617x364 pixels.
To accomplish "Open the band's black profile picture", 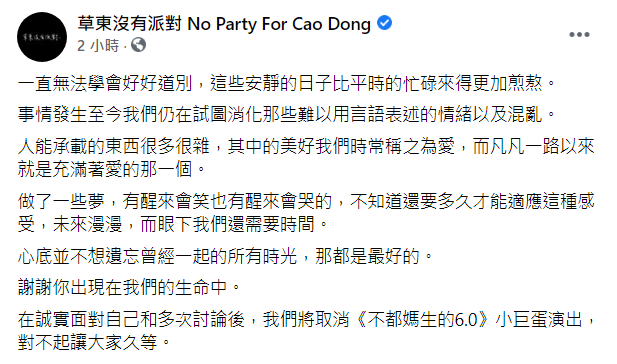I will click(x=42, y=37).
